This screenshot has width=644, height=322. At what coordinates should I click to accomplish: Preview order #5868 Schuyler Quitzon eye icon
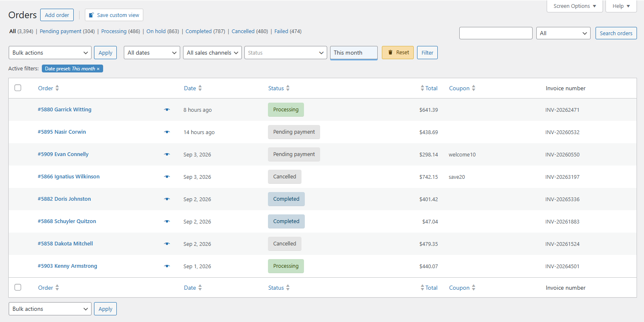[167, 221]
